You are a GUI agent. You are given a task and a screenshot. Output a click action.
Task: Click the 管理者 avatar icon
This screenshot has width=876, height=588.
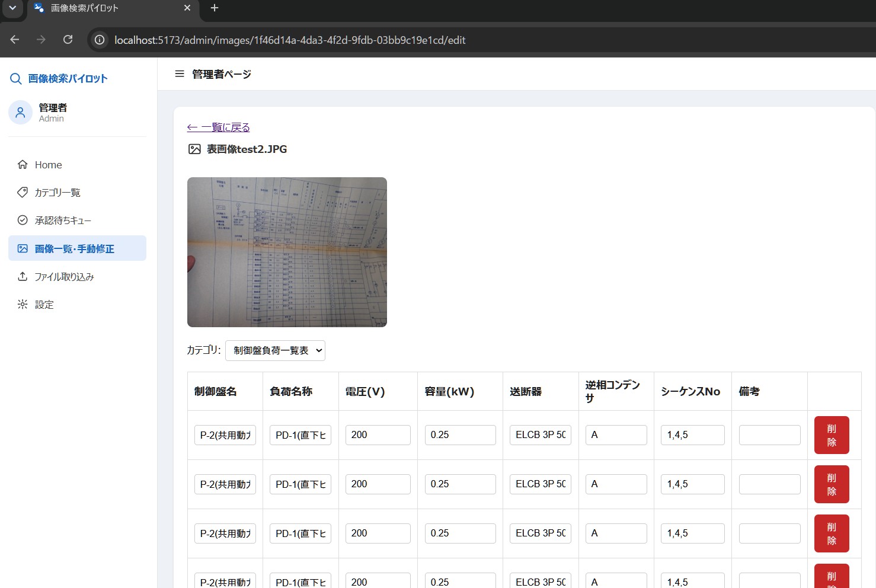(x=20, y=112)
